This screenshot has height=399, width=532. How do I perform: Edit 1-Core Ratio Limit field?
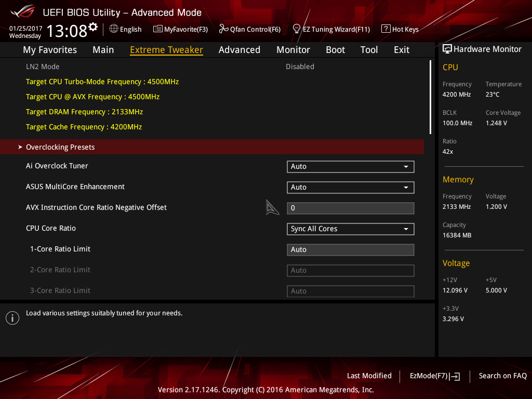click(351, 250)
